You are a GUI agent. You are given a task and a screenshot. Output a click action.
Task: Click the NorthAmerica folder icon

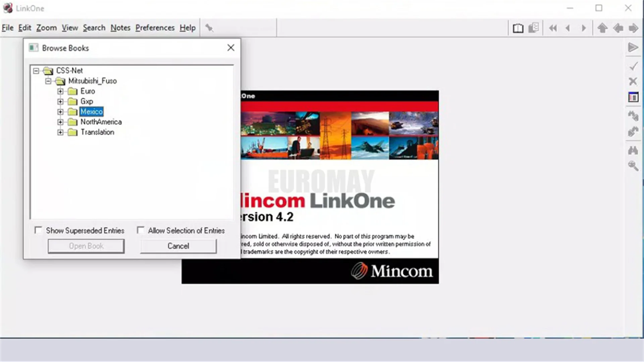(72, 122)
